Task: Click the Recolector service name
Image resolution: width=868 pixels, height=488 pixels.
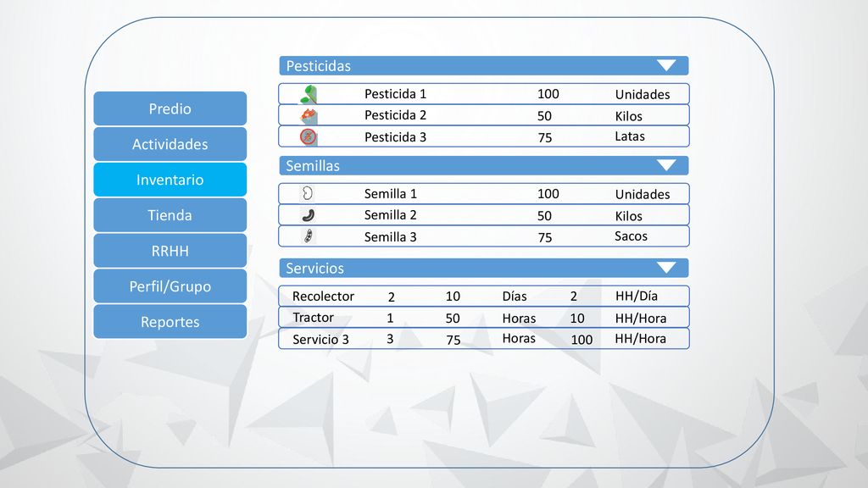Action: 323,296
